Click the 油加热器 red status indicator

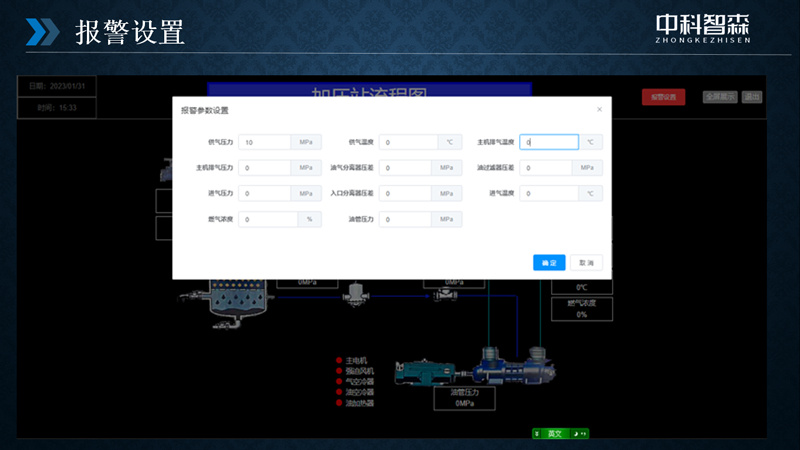pyautogui.click(x=339, y=403)
